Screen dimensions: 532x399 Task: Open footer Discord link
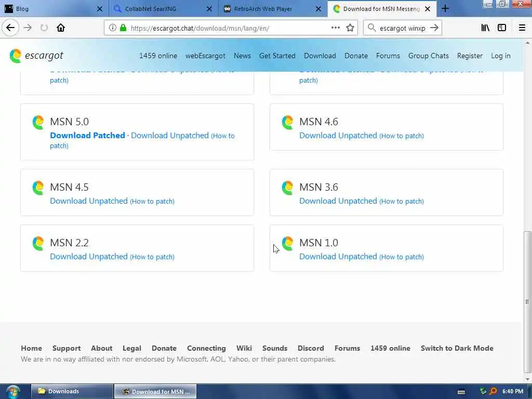pos(311,348)
